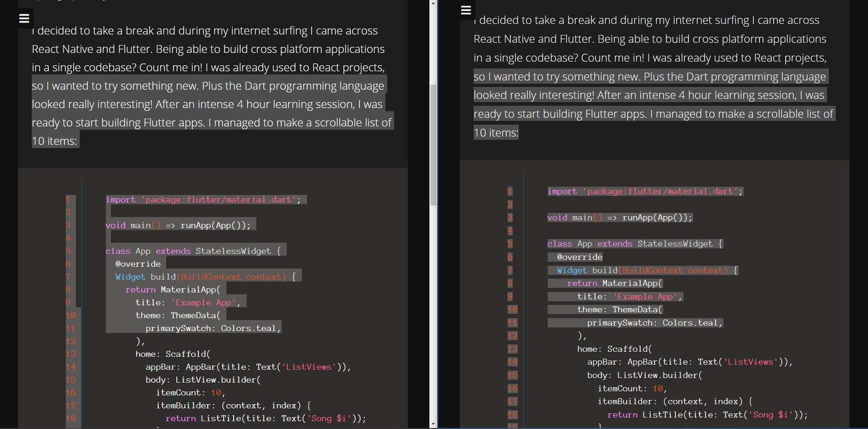Click 'so I wanted to try something new' in left pane
This screenshot has width=868, height=429.
[x=115, y=86]
